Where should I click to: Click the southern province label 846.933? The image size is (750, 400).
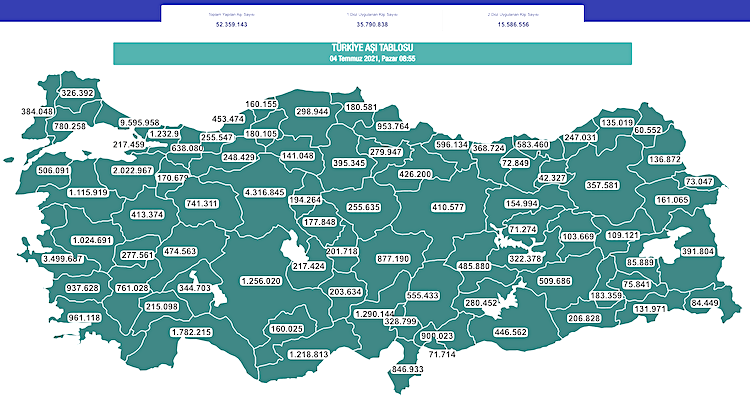click(x=408, y=369)
